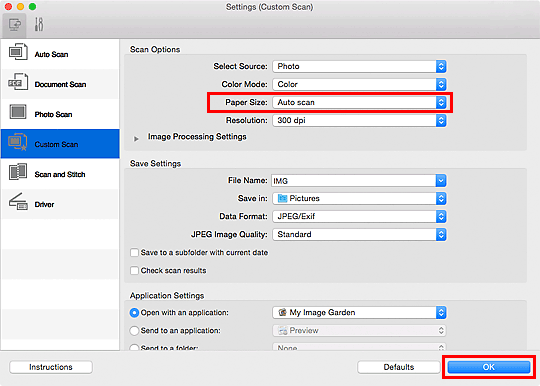
Task: Click the Document Scan PDF icon
Action: pos(18,82)
